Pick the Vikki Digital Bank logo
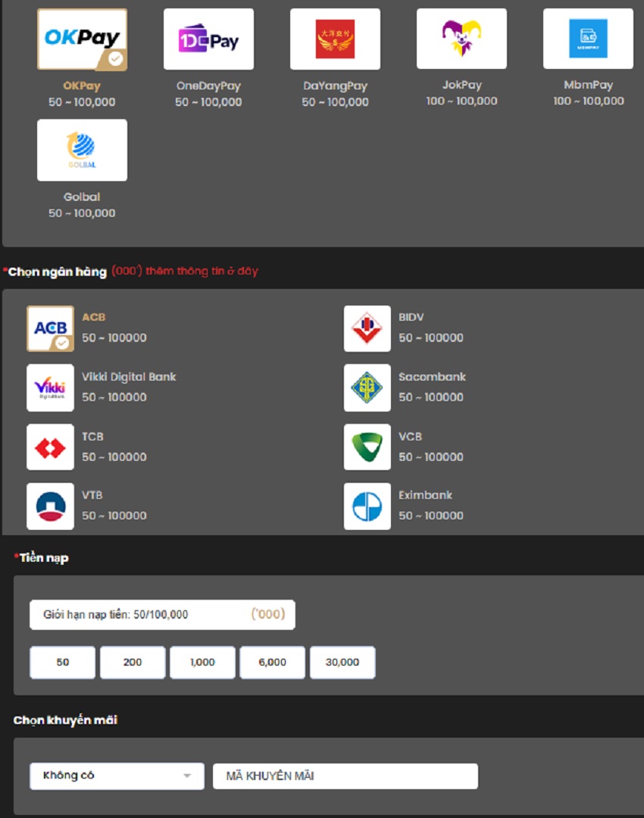644x818 pixels. pos(50,387)
